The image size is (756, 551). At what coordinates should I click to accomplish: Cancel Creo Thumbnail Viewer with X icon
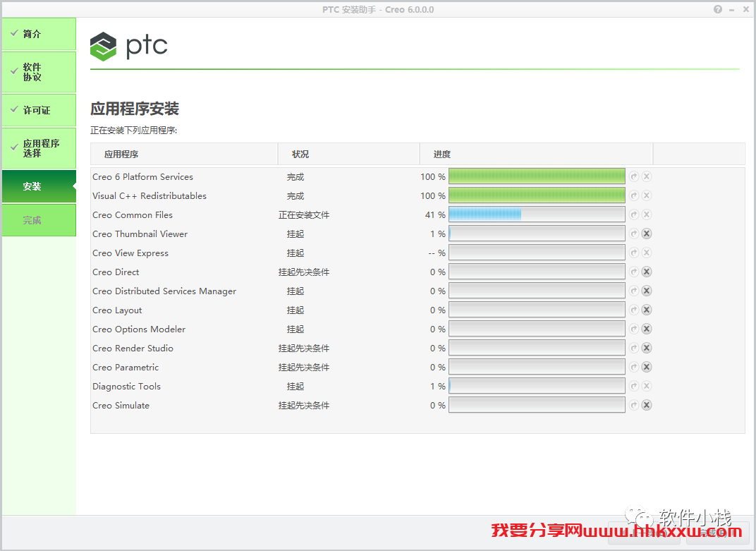tap(647, 234)
